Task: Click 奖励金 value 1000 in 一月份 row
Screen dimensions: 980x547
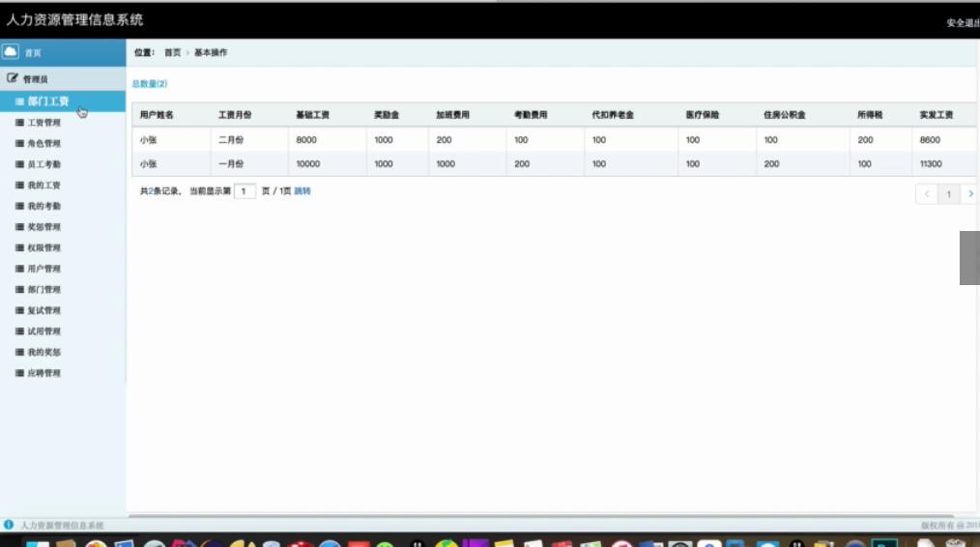Action: (x=384, y=163)
